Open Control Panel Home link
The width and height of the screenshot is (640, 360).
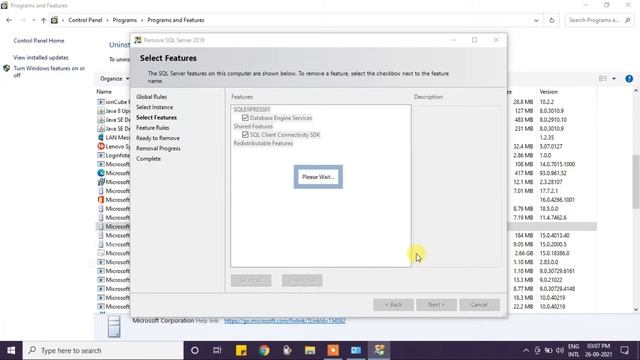39,41
